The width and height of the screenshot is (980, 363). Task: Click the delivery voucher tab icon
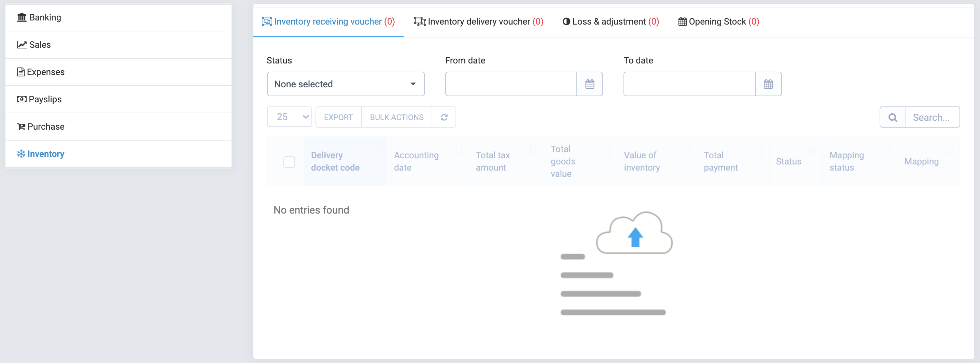point(420,22)
